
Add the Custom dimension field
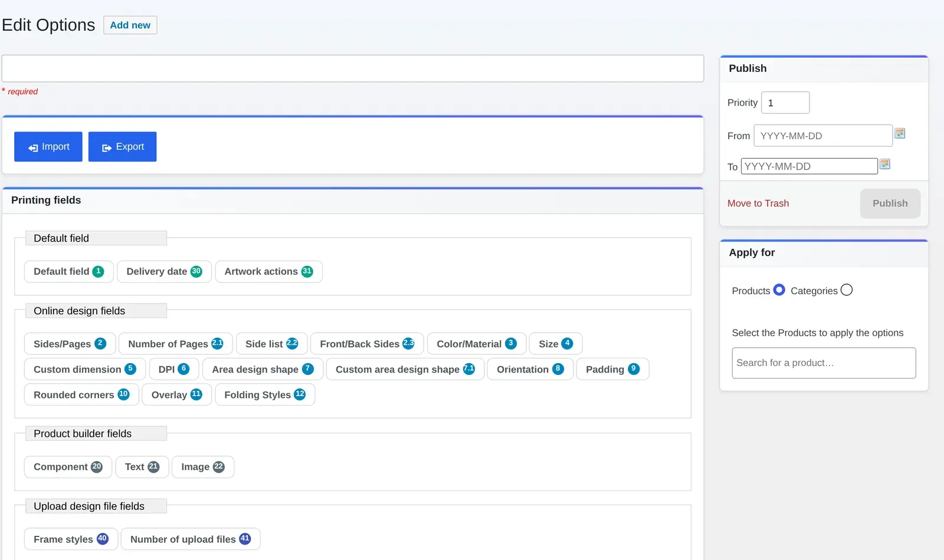[x=85, y=370]
